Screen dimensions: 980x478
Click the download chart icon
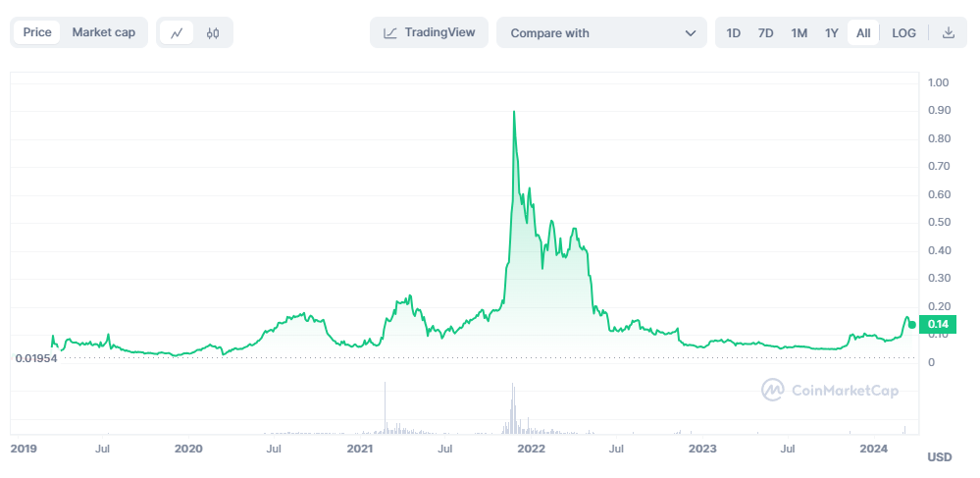coord(949,32)
